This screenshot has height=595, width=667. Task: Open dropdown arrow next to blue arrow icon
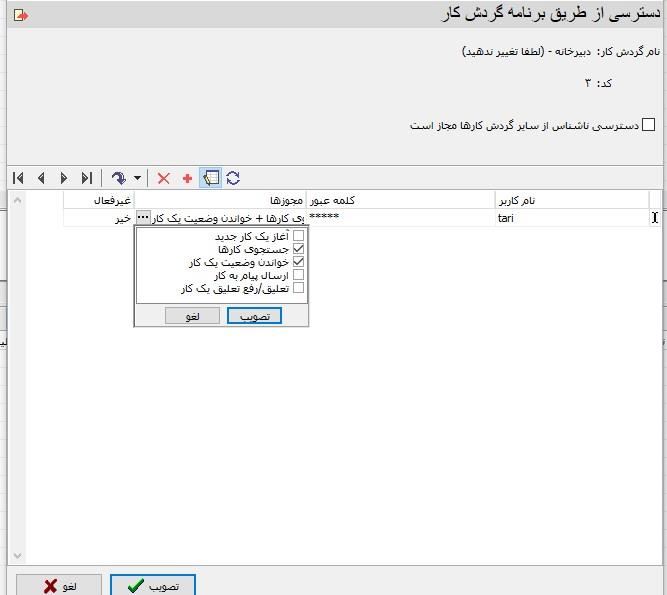tap(137, 178)
